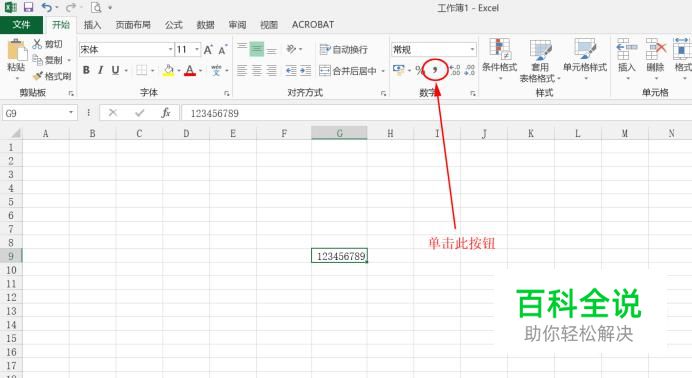Switch to the 数据 ribbon tab

coord(205,25)
